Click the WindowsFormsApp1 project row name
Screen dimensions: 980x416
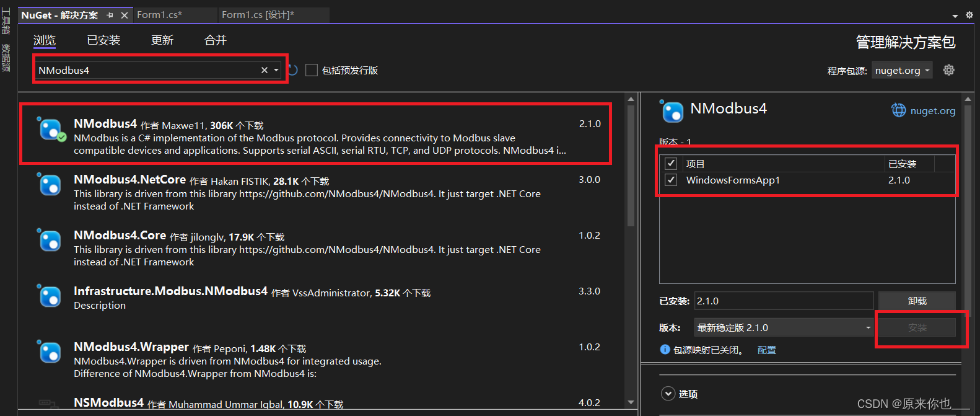pos(733,180)
